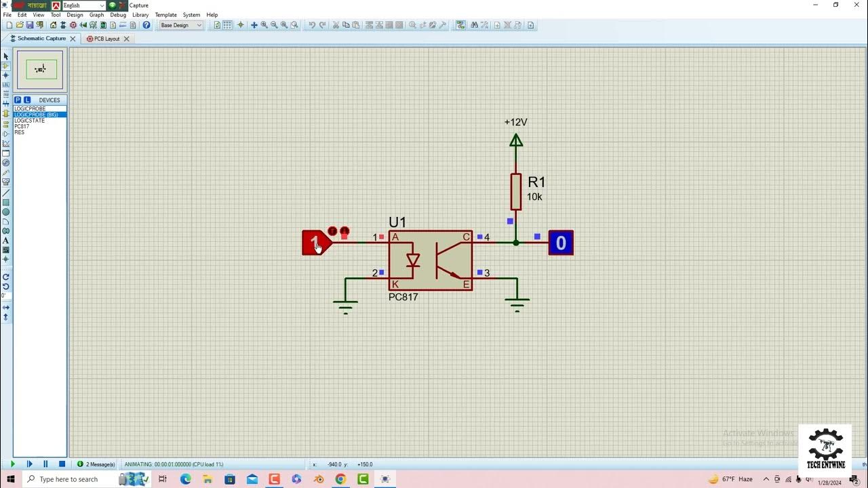This screenshot has height=488, width=868.
Task: Click the 2 Message(s) status indicator
Action: click(96, 464)
